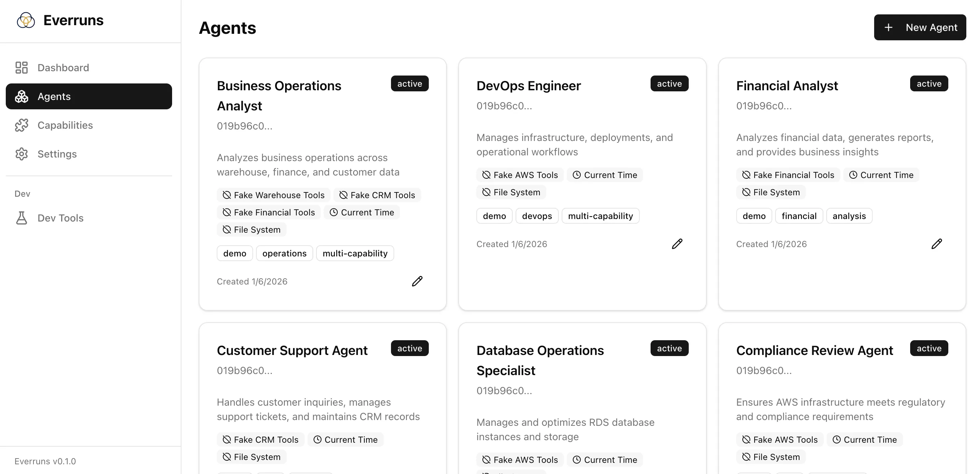The width and height of the screenshot is (980, 474).
Task: Toggle the active badge on DevOps Engineer
Action: 669,83
